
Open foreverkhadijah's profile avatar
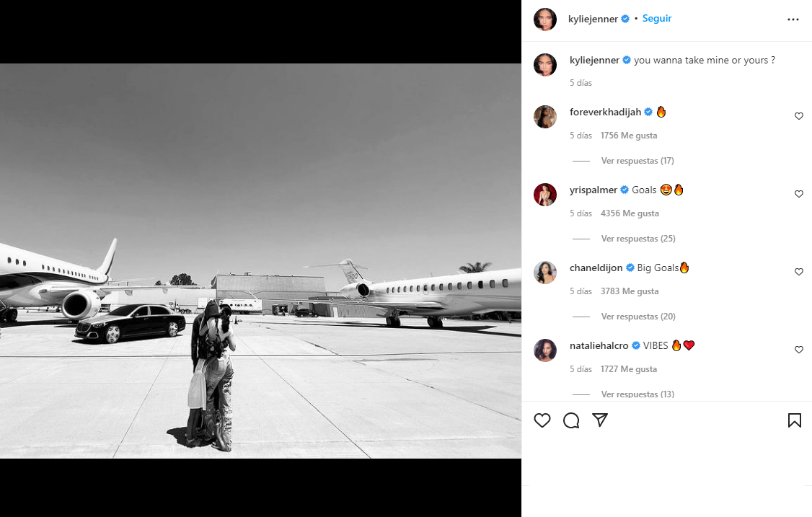pos(544,117)
